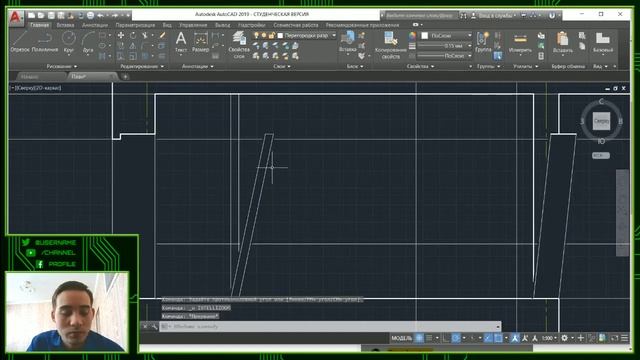Image resolution: width=640 pixels, height=360 pixels.
Task: Open the Главная ribbon tab
Action: pos(40,25)
